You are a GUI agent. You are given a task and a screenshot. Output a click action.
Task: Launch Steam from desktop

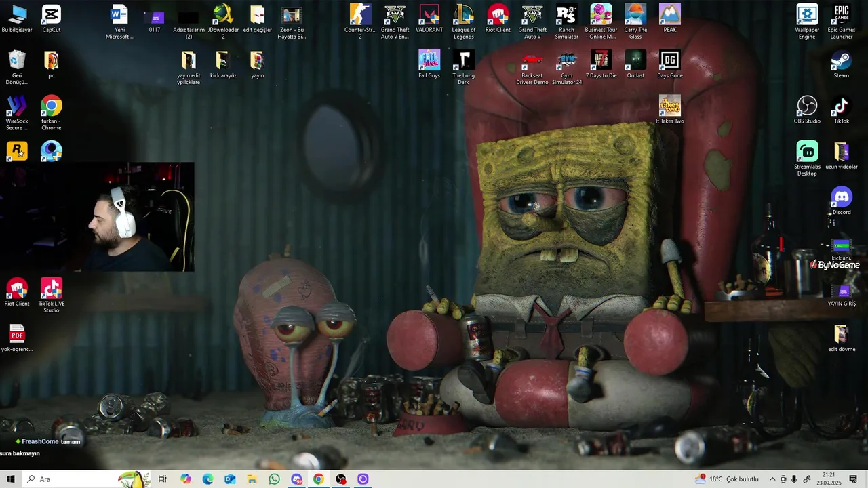click(842, 64)
